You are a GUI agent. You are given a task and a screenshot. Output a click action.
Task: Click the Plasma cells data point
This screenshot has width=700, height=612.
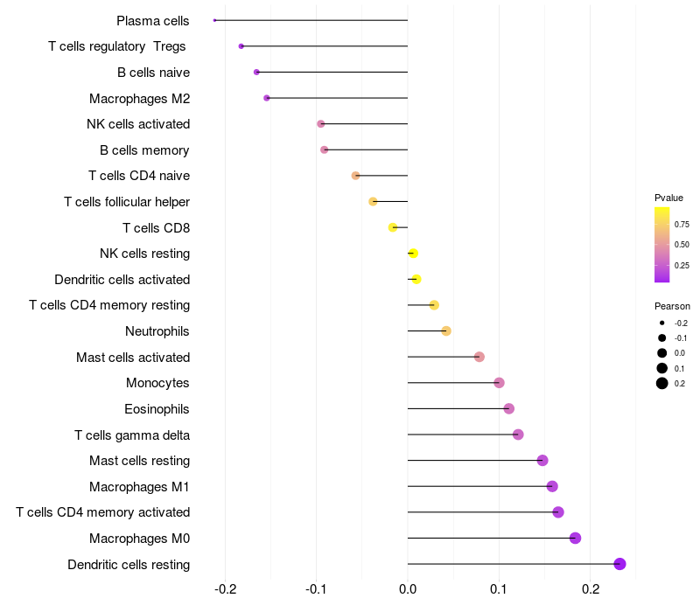(x=214, y=20)
